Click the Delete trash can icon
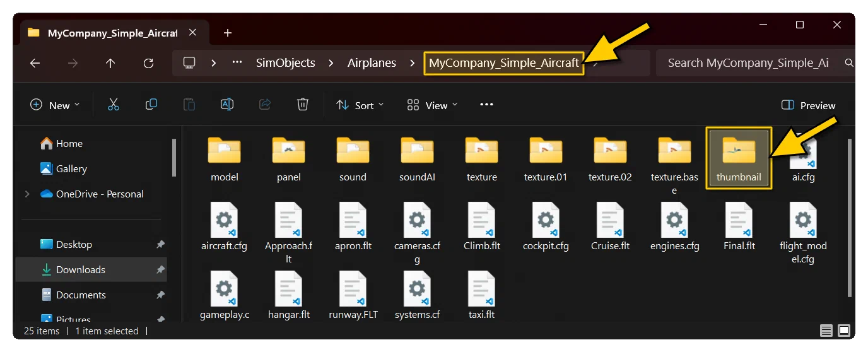This screenshot has height=352, width=868. coord(303,105)
